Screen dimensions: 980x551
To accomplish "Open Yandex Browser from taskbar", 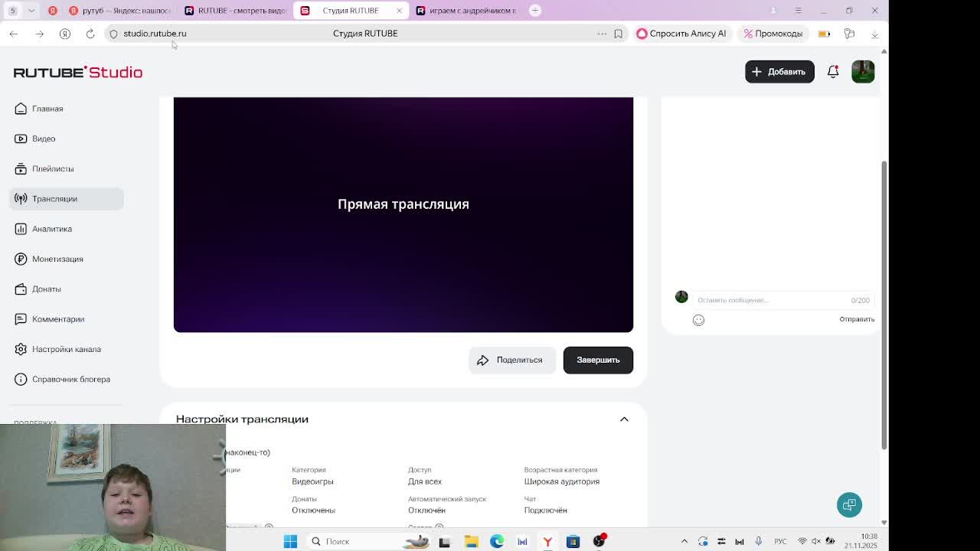I will [x=547, y=542].
